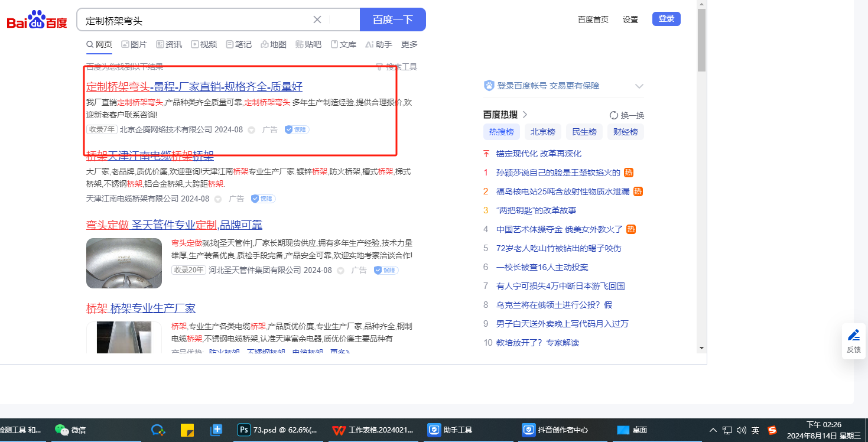This screenshot has height=442, width=868.
Task: Select the 北京榜 hot list tab
Action: click(x=542, y=132)
